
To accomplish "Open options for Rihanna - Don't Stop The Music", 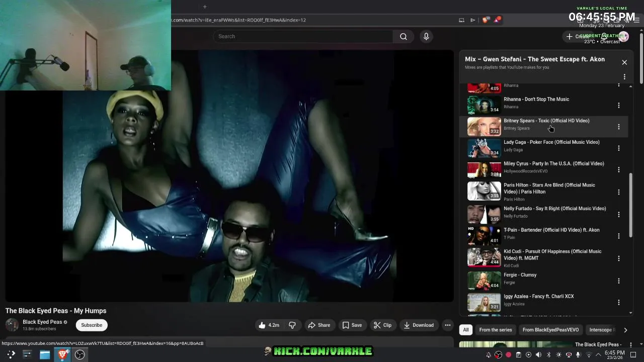I will (x=619, y=106).
